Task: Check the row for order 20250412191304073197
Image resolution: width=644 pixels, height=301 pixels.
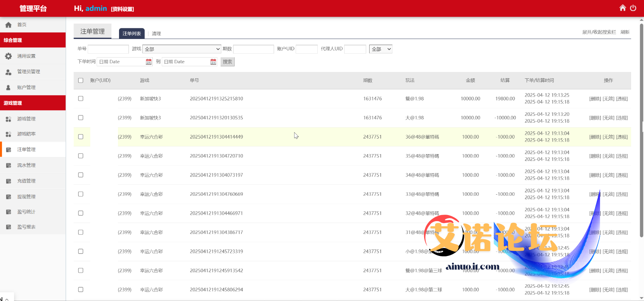Action: (81, 175)
